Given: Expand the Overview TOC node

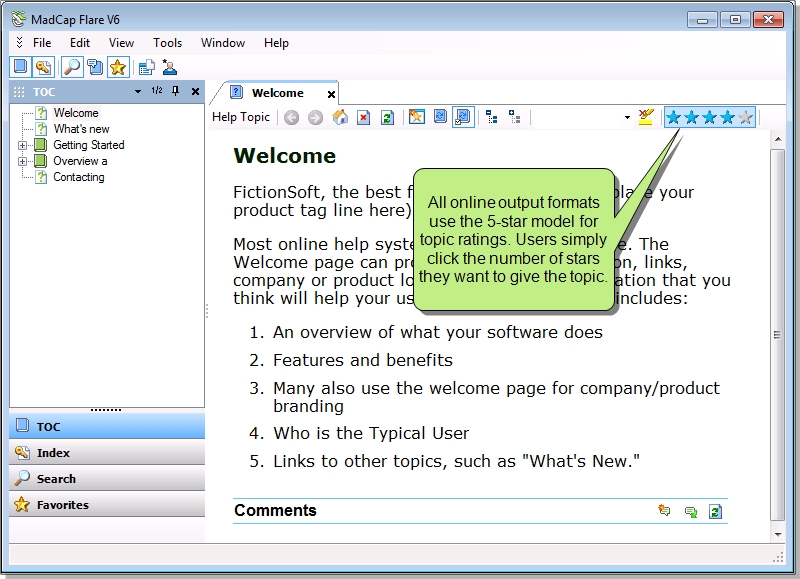Looking at the screenshot, I should coord(23,161).
